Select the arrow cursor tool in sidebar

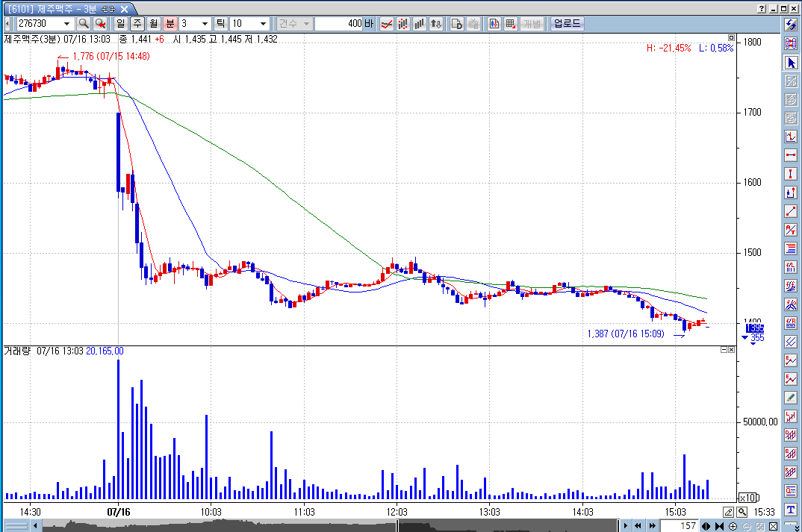coord(791,62)
